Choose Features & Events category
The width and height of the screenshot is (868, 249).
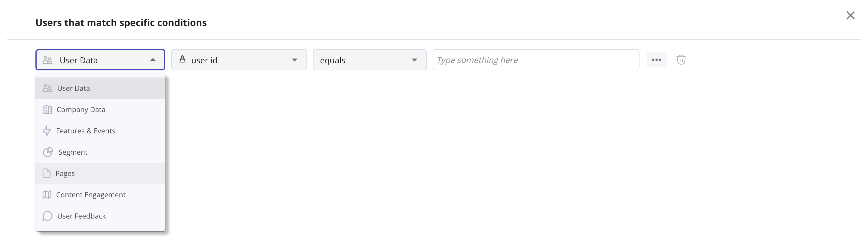click(x=86, y=131)
